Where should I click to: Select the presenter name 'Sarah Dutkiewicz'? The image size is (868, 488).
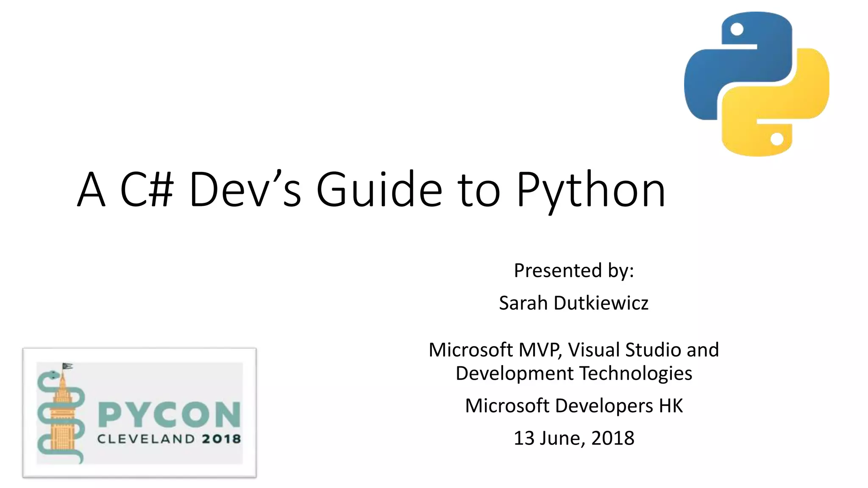click(x=573, y=303)
